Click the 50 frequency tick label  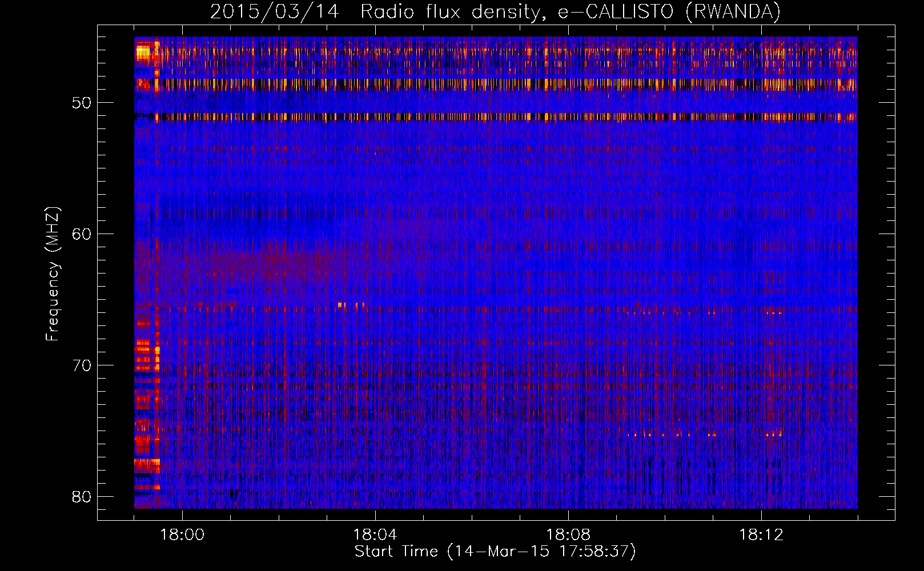82,103
